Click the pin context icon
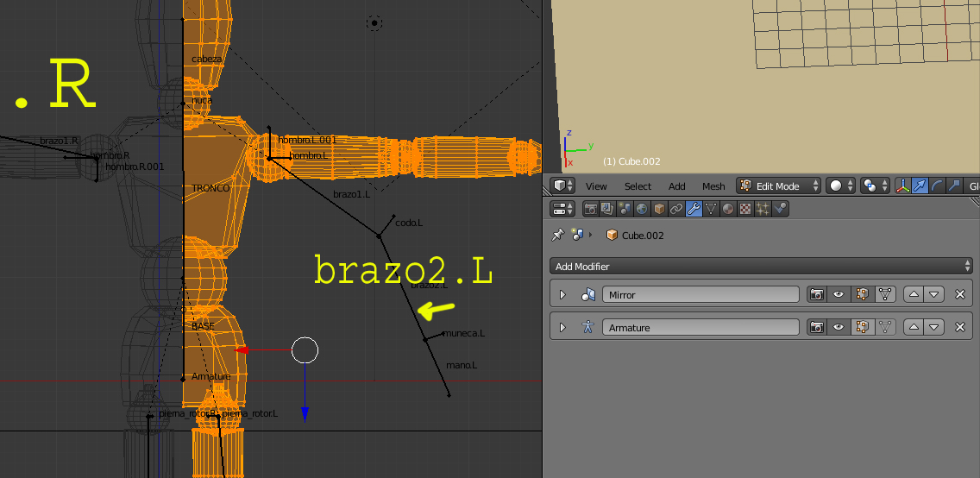 pos(557,235)
